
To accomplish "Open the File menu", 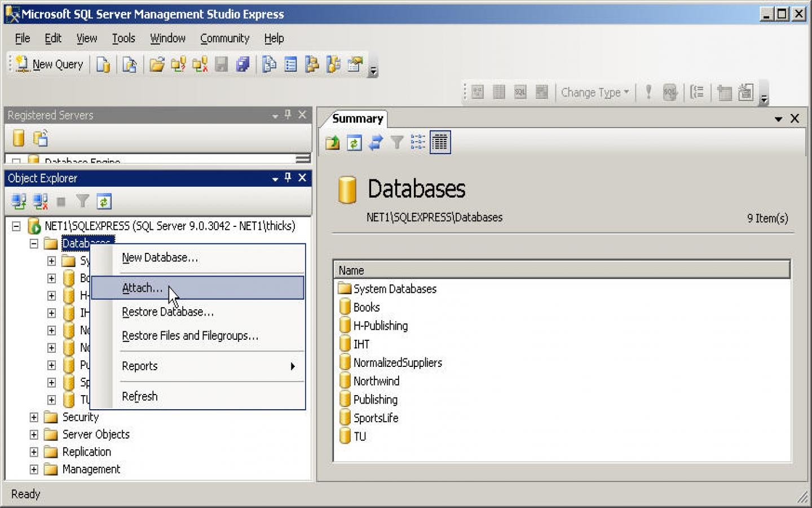I will (x=23, y=38).
